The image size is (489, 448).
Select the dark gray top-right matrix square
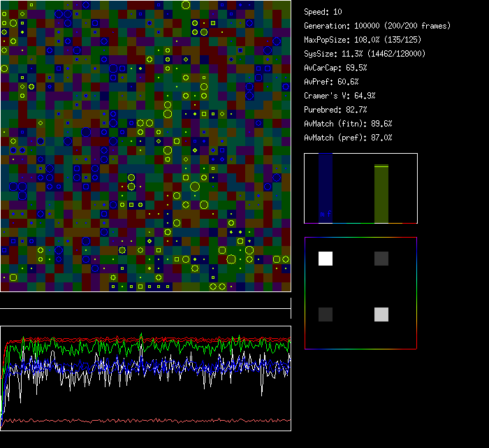click(381, 259)
